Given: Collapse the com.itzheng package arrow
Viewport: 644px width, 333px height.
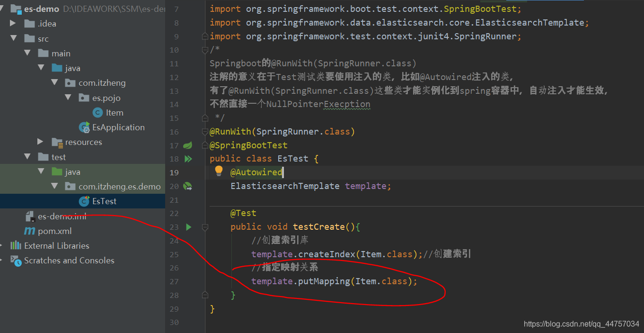Looking at the screenshot, I should pyautogui.click(x=55, y=82).
